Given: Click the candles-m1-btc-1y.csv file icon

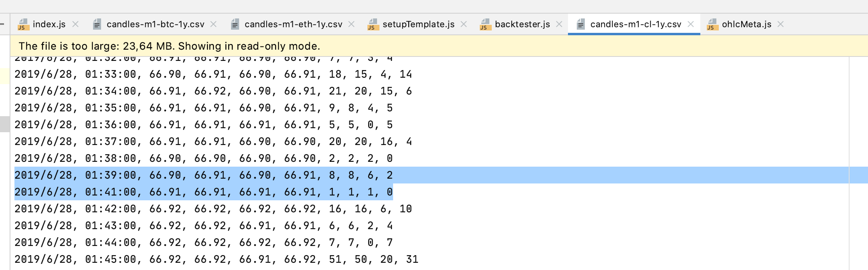Looking at the screenshot, I should point(97,24).
